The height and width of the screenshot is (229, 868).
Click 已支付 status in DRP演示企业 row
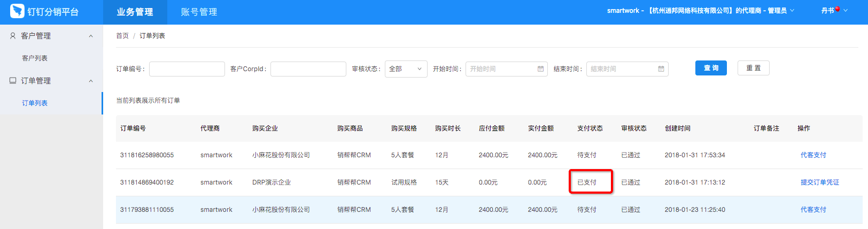(587, 182)
